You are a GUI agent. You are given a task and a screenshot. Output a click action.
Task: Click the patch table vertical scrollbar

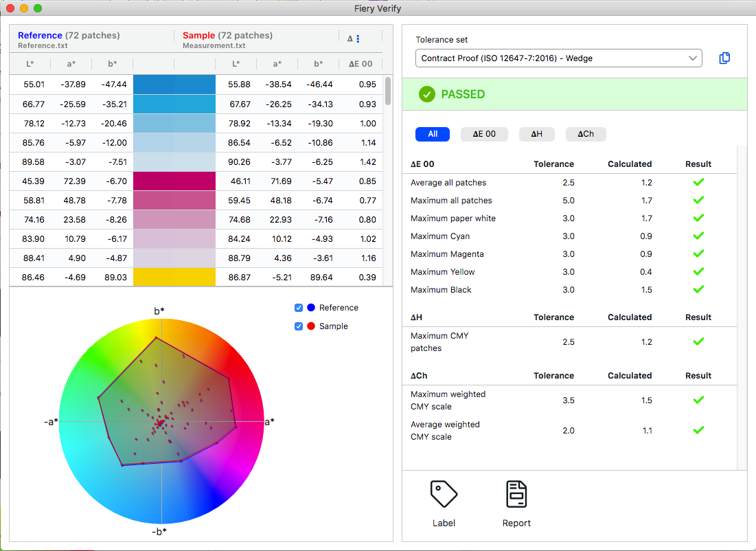coord(388,91)
